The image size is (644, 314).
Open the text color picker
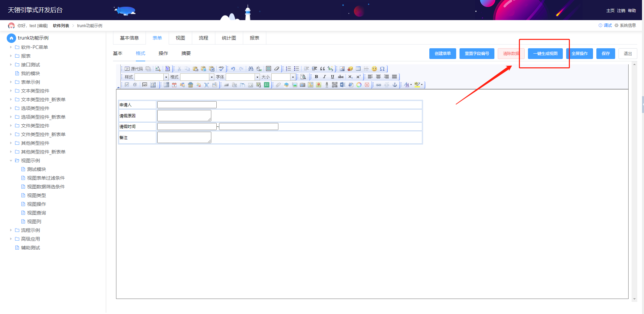coord(408,85)
